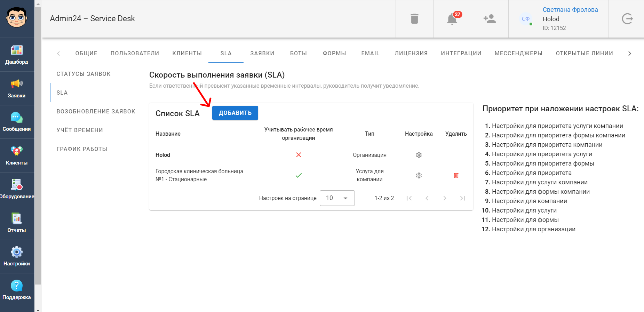This screenshot has width=644, height=312.
Task: Switch to the ОТКРЫТЫЕ ЛИНИИ tab
Action: 585,53
